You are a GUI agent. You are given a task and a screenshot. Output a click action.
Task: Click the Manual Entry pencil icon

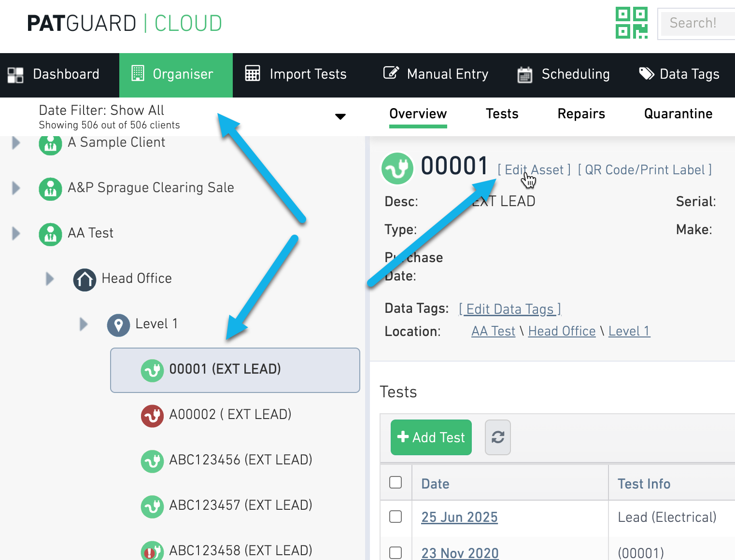point(391,73)
